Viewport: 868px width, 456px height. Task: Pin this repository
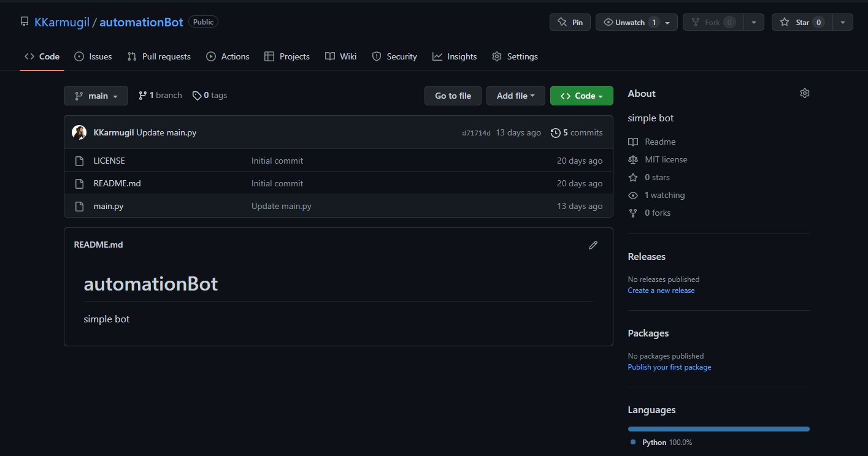click(x=570, y=22)
